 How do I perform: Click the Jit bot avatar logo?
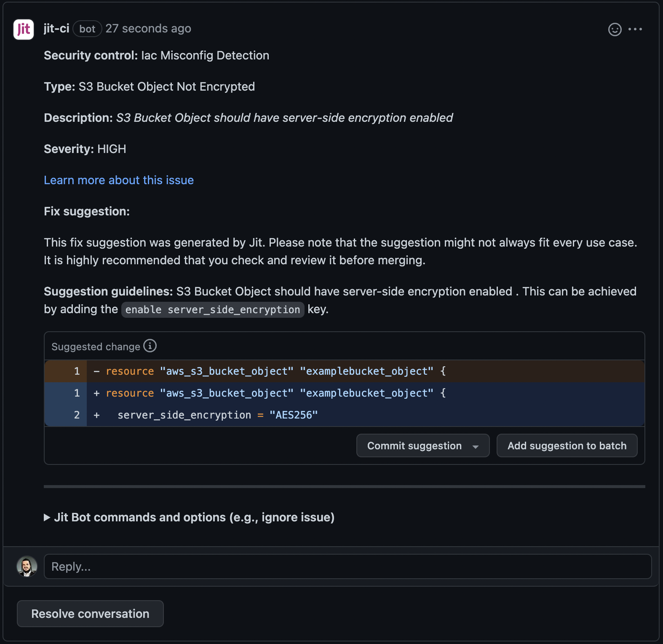24,30
